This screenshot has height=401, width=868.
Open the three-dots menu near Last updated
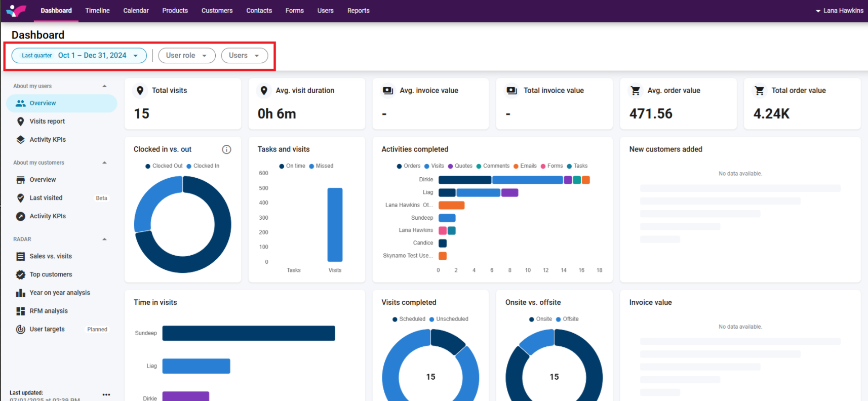click(x=106, y=394)
